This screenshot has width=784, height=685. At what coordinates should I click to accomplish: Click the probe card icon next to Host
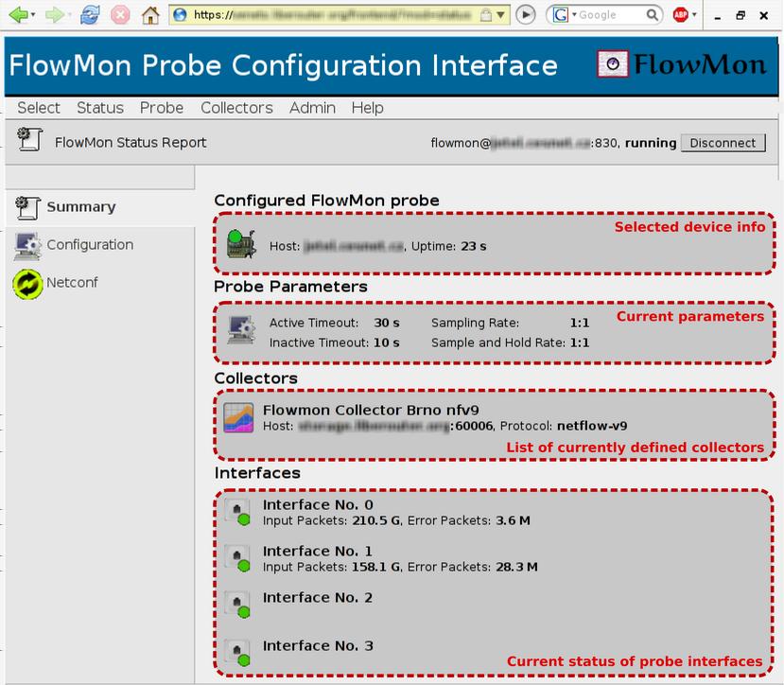click(241, 244)
